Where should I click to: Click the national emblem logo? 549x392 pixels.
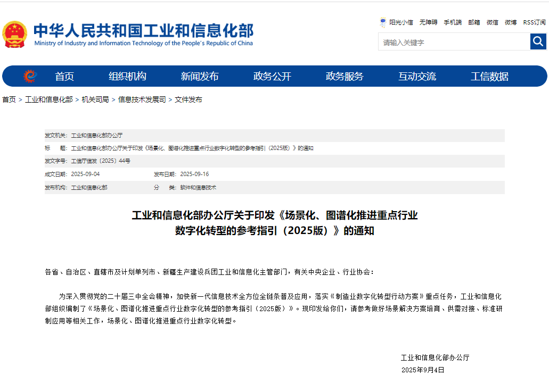(14, 35)
